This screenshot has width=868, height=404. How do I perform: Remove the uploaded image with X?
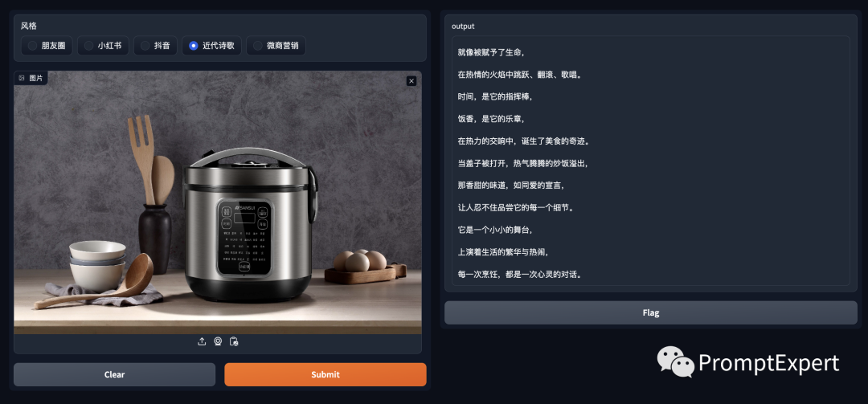(411, 81)
